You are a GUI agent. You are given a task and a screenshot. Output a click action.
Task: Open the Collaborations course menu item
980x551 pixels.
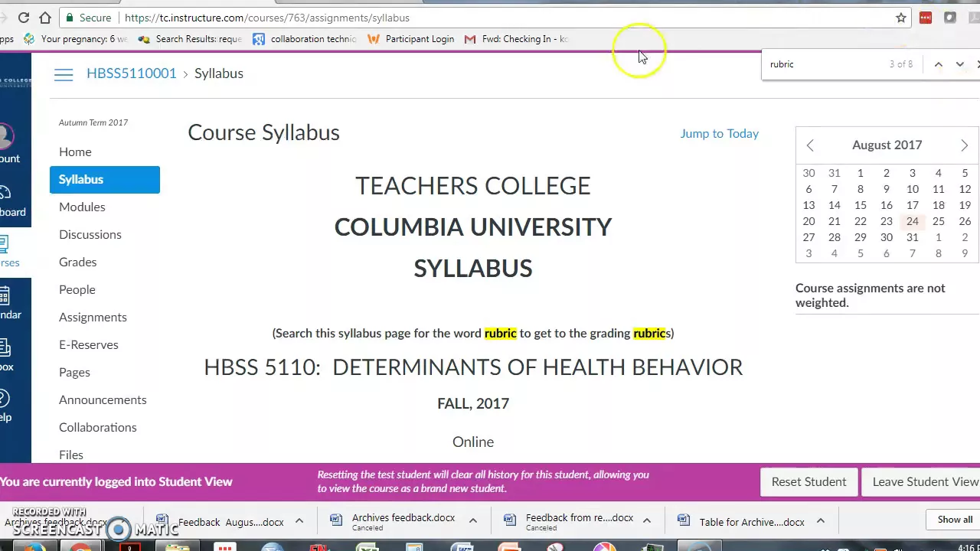point(98,427)
